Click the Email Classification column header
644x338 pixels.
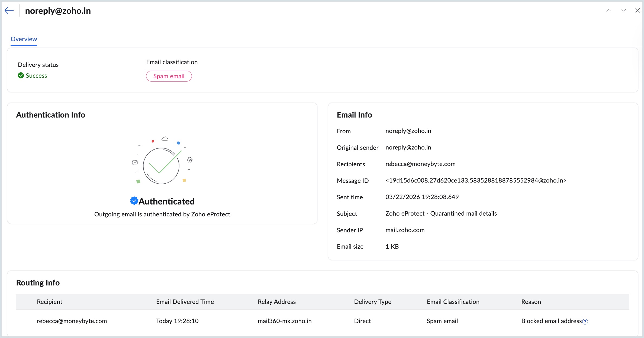[x=453, y=302]
